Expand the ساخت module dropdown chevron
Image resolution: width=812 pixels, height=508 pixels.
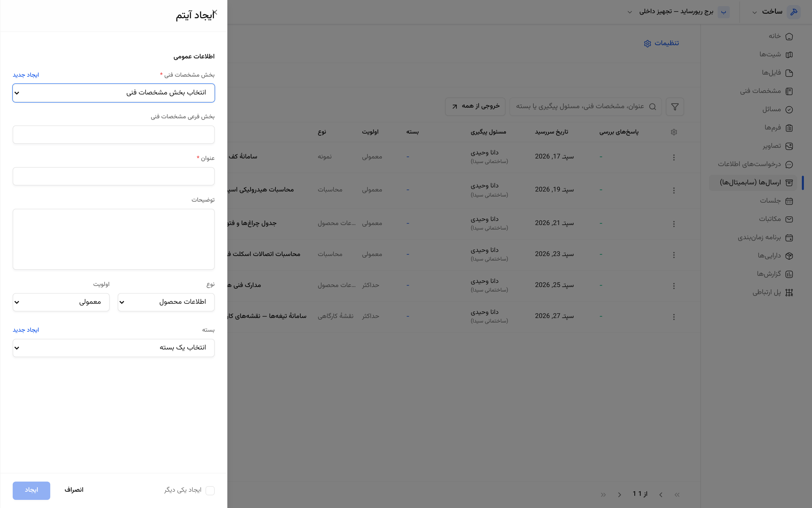pyautogui.click(x=754, y=12)
